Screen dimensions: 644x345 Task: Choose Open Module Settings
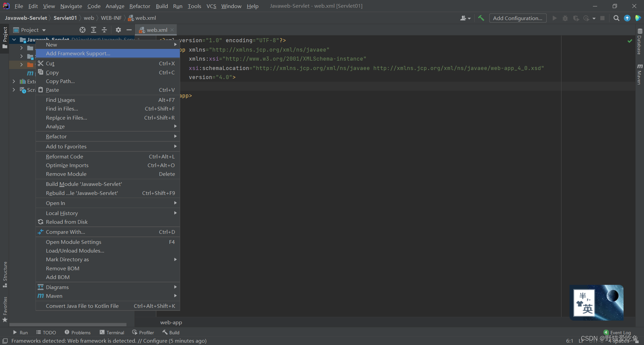pyautogui.click(x=108, y=242)
